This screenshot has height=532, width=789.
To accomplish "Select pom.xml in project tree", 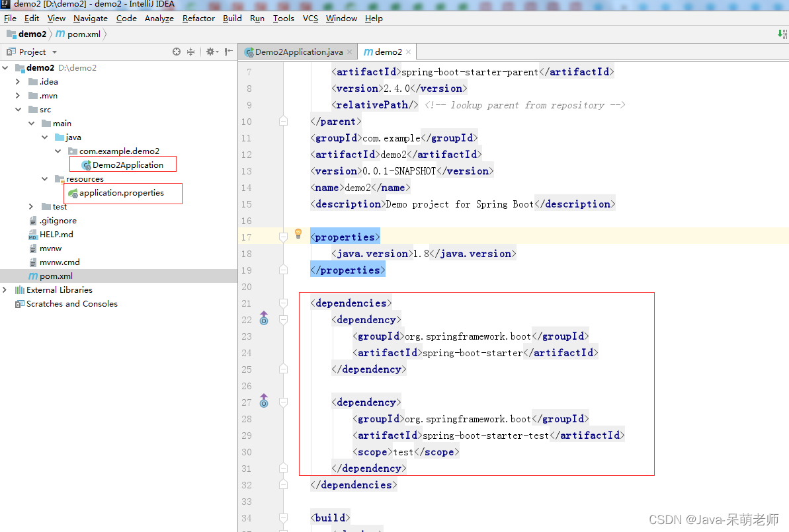I will pyautogui.click(x=56, y=276).
